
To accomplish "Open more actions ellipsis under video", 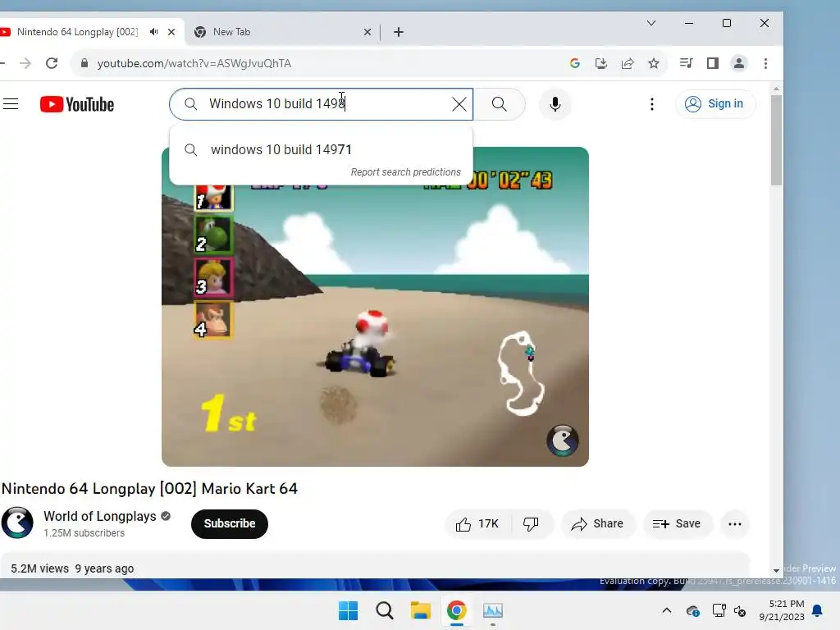I will point(735,524).
